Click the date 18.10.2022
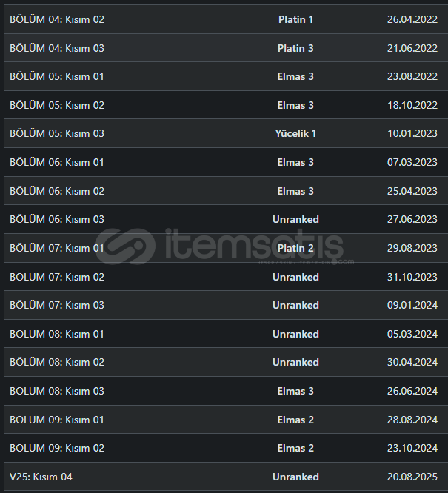Viewport: 448px width, 493px height. (x=412, y=105)
